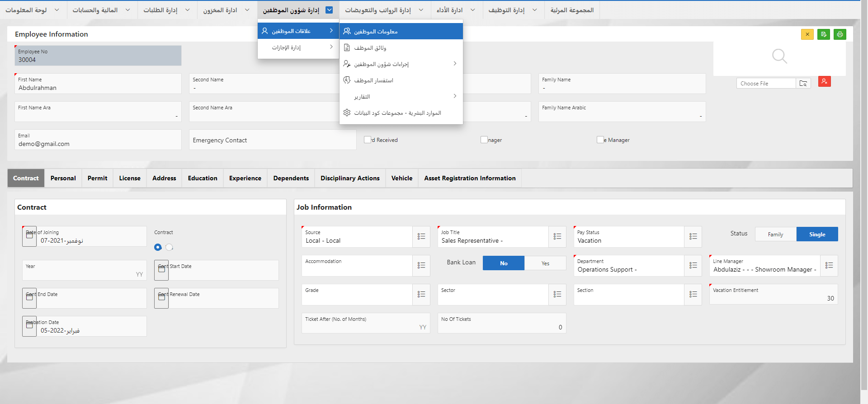The width and height of the screenshot is (868, 404).
Task: Open the Job Title list-of-values icon
Action: point(557,236)
